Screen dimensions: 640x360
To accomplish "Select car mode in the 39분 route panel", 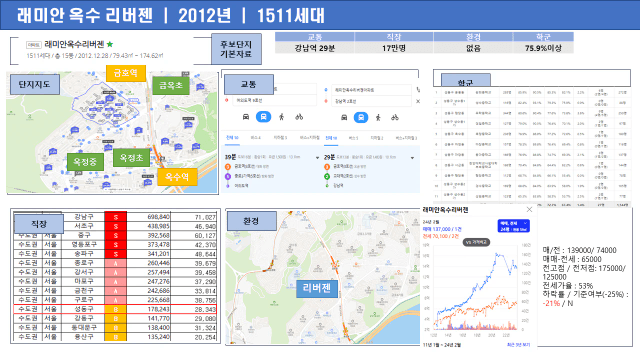I will click(x=246, y=117).
